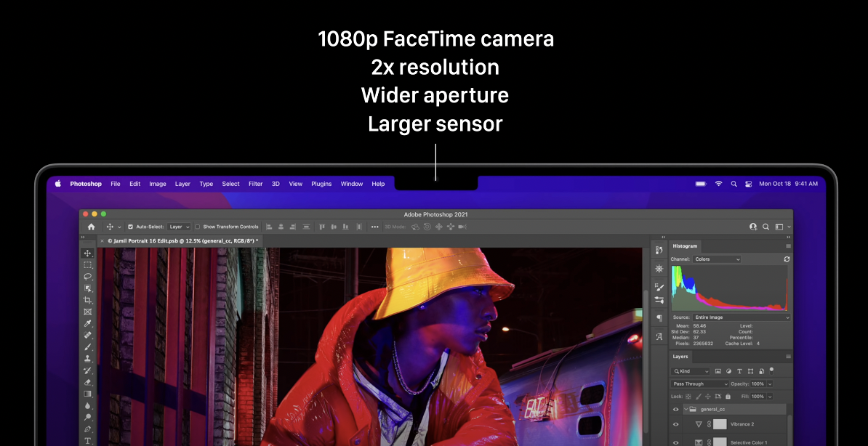Select the Crop tool
The width and height of the screenshot is (868, 446).
[87, 300]
